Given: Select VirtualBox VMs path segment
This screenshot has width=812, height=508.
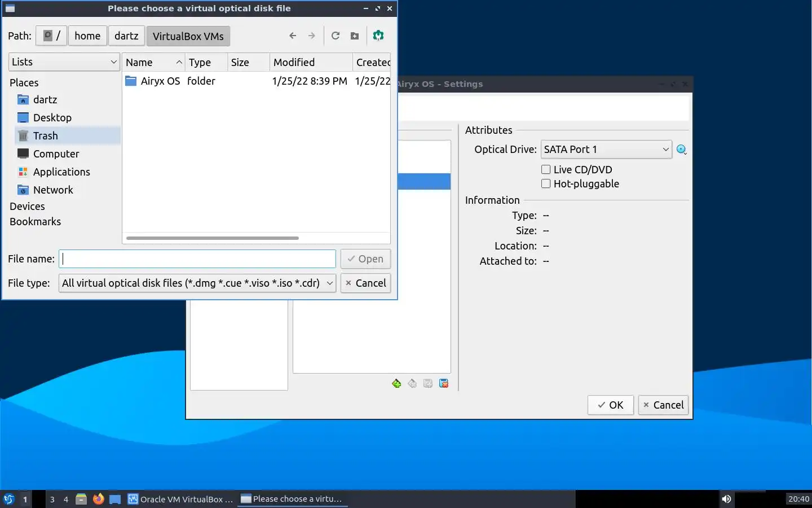Looking at the screenshot, I should pos(188,36).
